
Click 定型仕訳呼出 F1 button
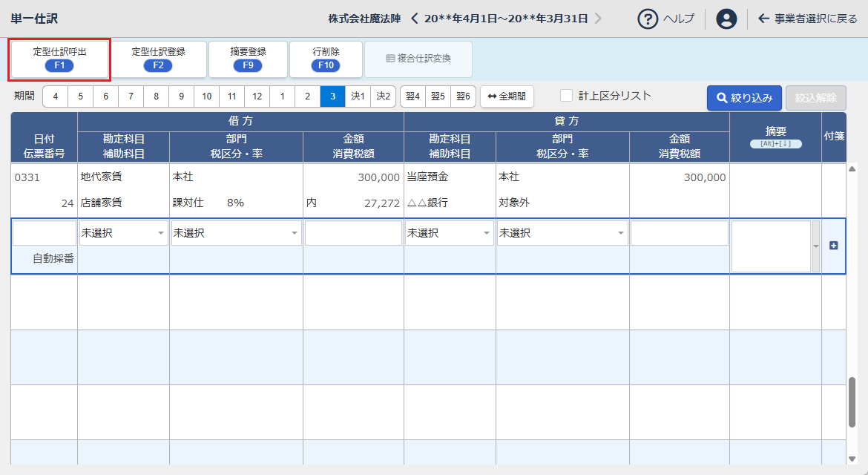pos(59,59)
